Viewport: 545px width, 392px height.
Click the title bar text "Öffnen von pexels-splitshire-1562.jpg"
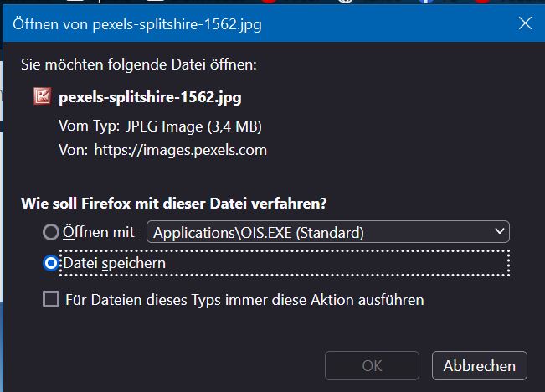click(137, 23)
